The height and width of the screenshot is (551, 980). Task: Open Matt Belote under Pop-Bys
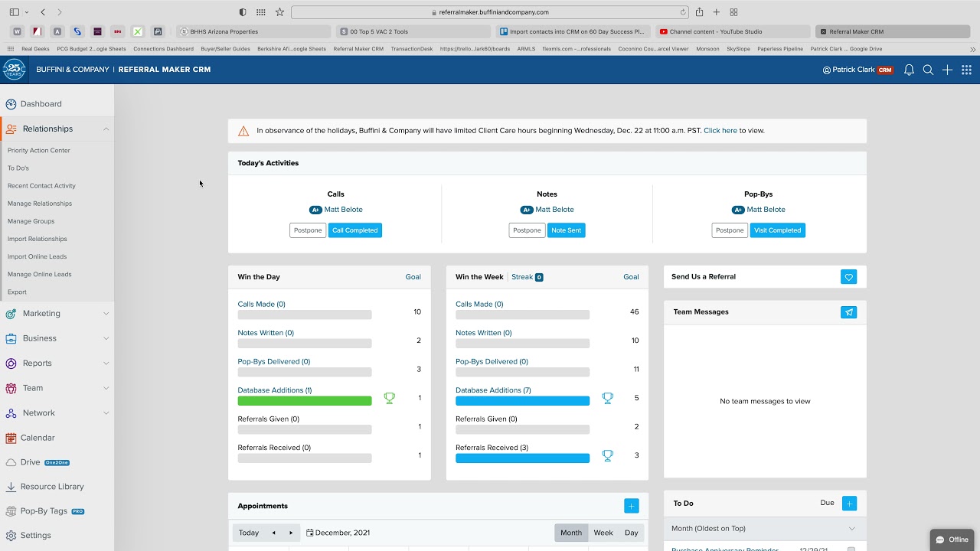pos(766,210)
